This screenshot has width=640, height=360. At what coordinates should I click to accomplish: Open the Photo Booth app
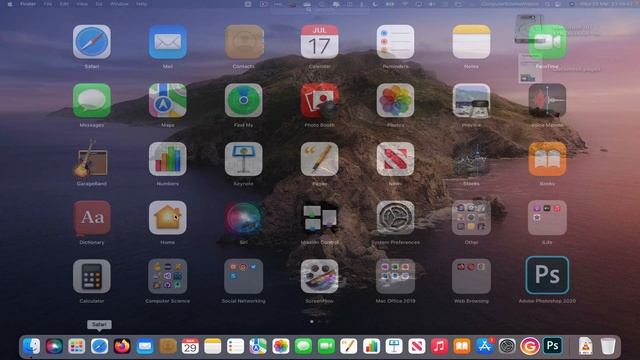point(319,101)
